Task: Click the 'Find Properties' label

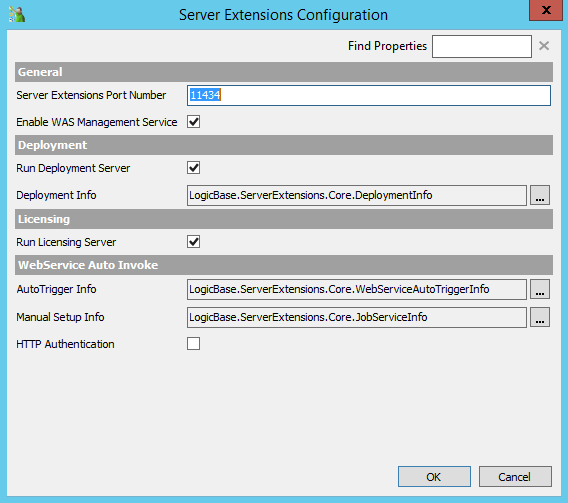Action: point(387,46)
